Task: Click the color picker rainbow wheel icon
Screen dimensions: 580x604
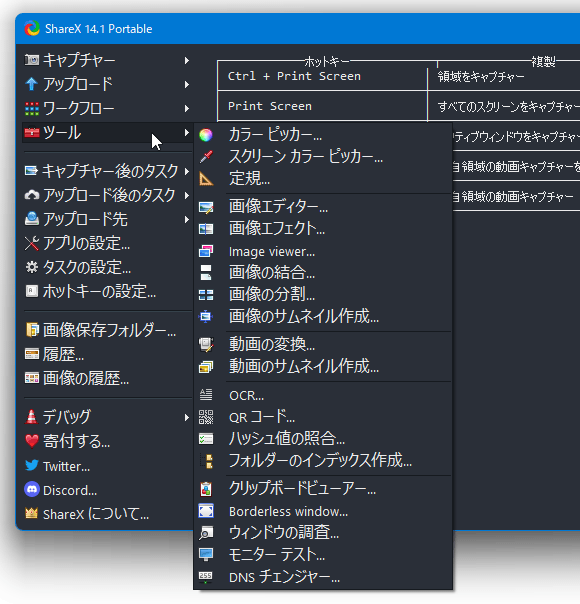Action: [206, 135]
